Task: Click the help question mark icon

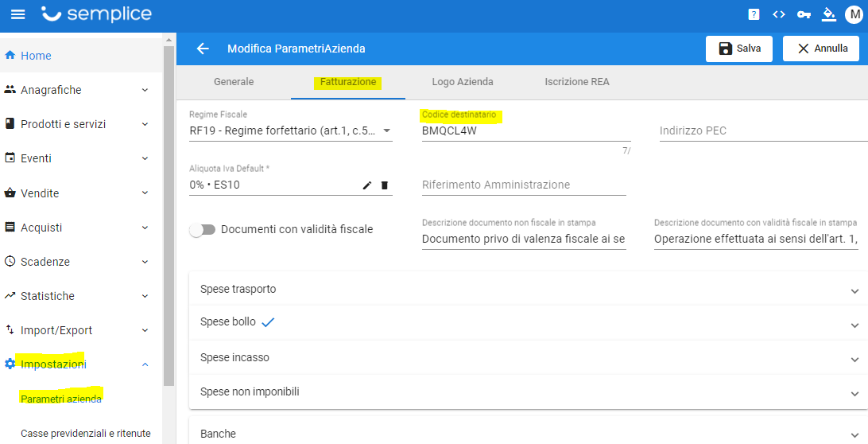Action: point(754,14)
